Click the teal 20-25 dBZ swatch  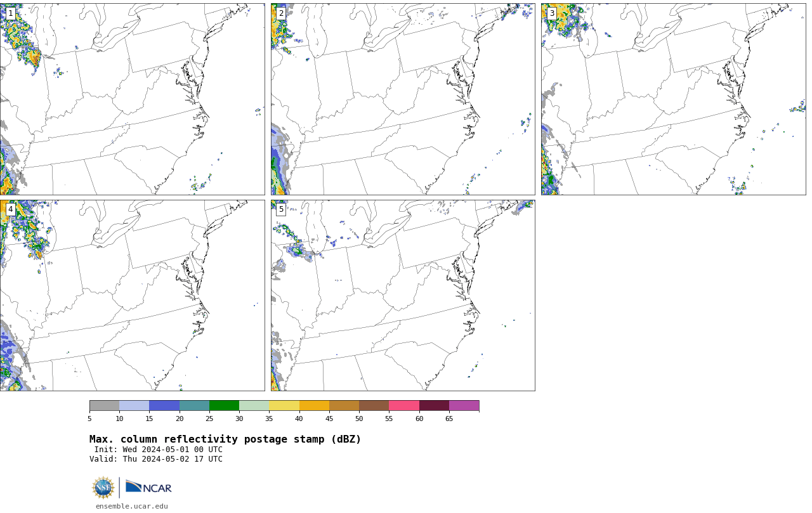point(194,406)
